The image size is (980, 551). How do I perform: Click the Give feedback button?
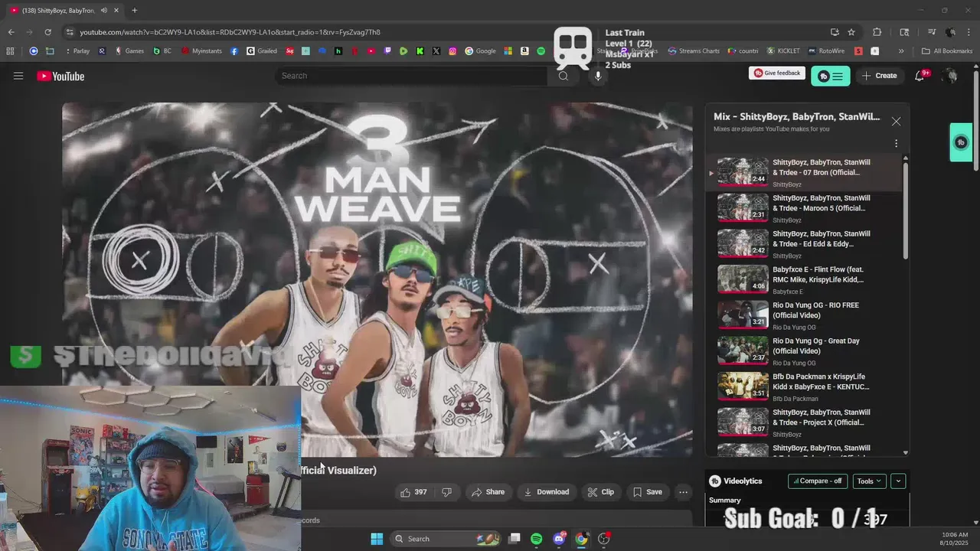coord(777,73)
